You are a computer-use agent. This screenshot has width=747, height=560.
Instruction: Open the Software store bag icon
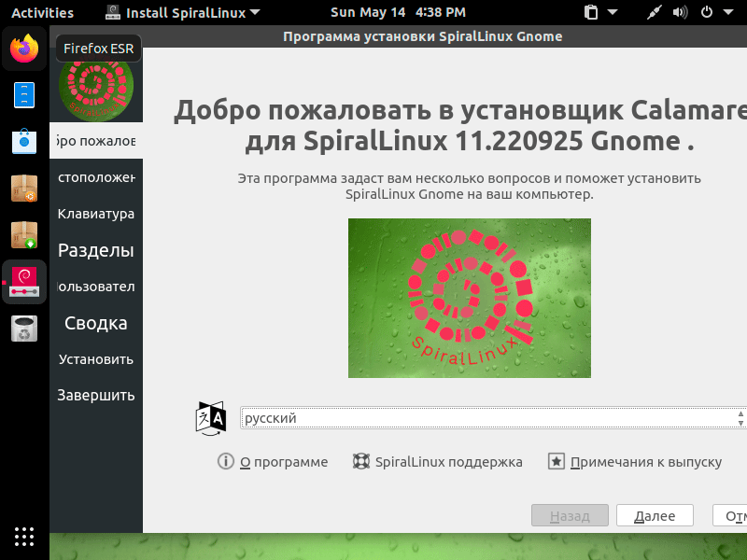(x=24, y=142)
